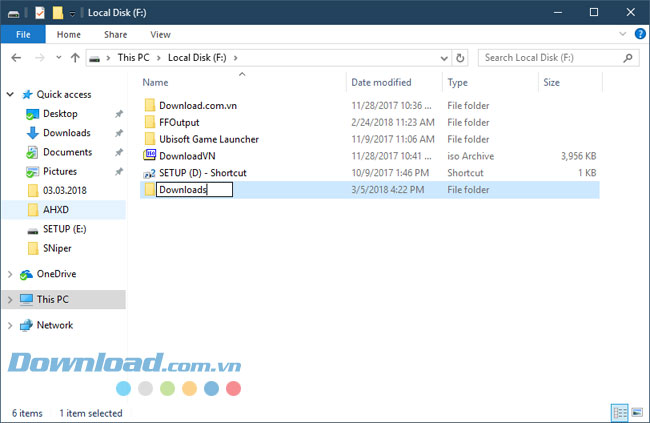Open Documents in Quick access
650x423 pixels.
(x=68, y=152)
